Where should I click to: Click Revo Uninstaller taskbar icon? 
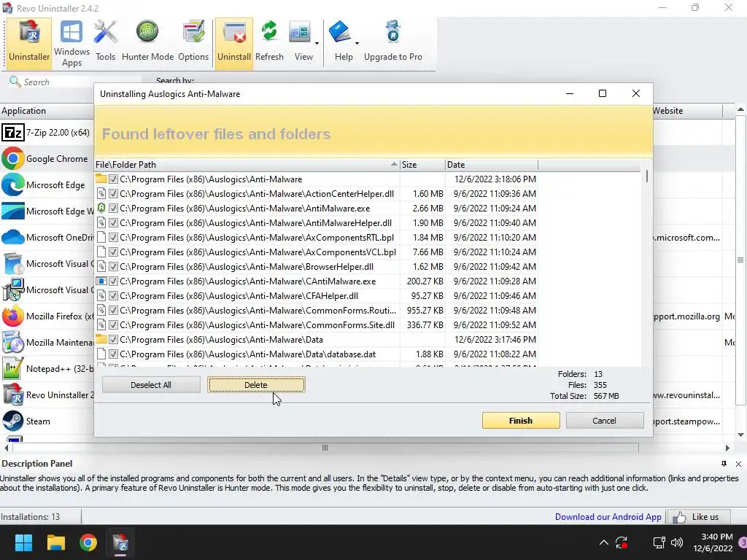[120, 542]
